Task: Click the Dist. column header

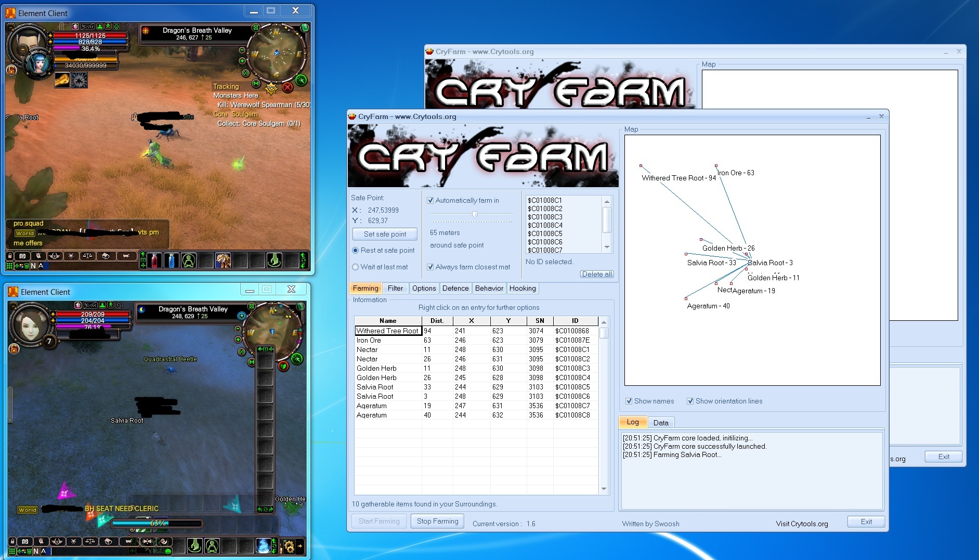Action: point(437,321)
